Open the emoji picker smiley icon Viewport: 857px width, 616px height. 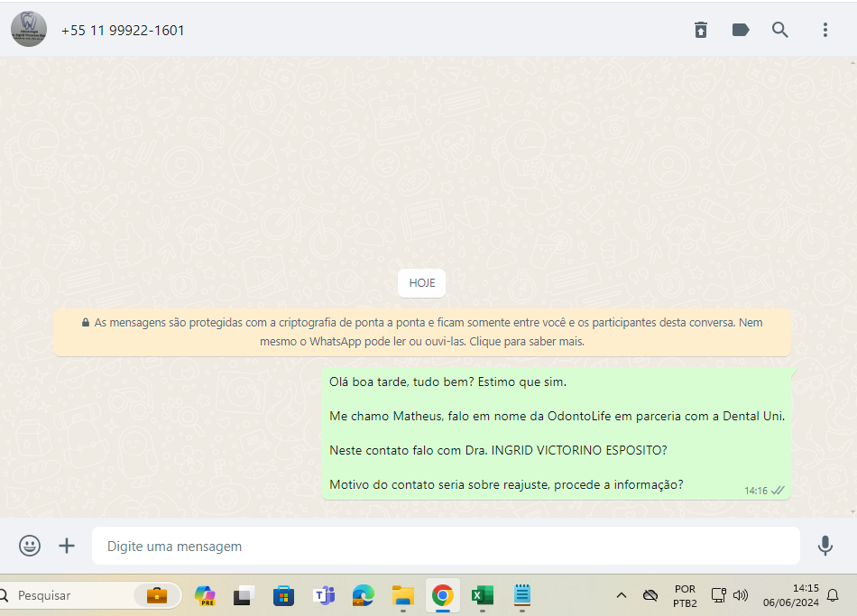coord(30,546)
